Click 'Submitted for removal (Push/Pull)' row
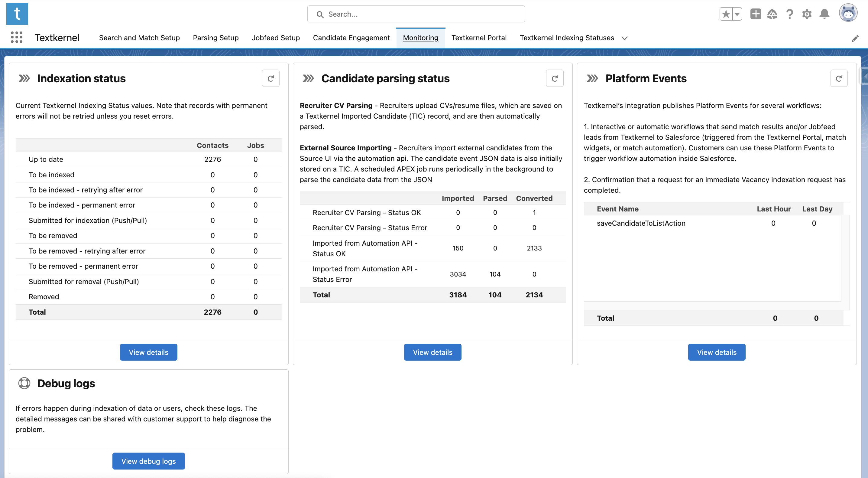 (x=149, y=282)
